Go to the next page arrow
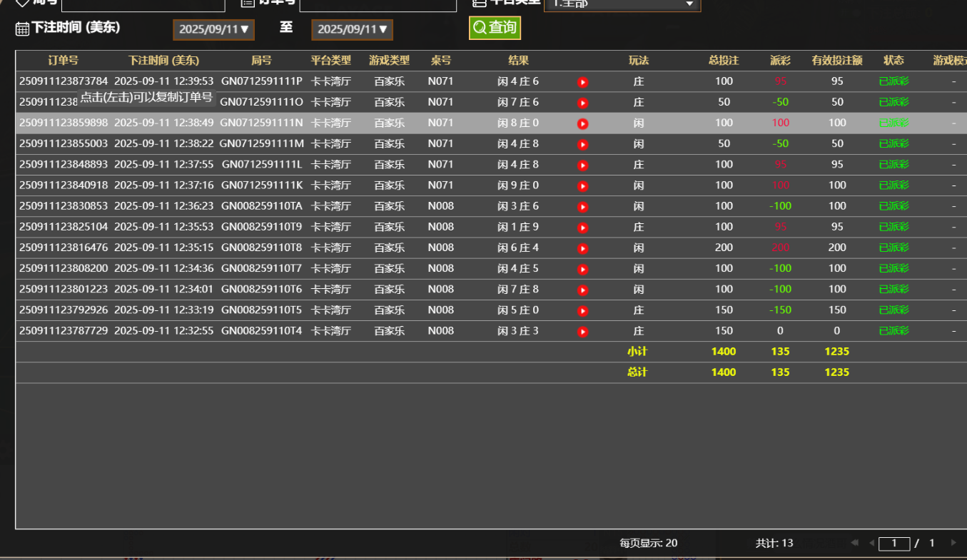Viewport: 967px width, 560px height. click(x=953, y=543)
